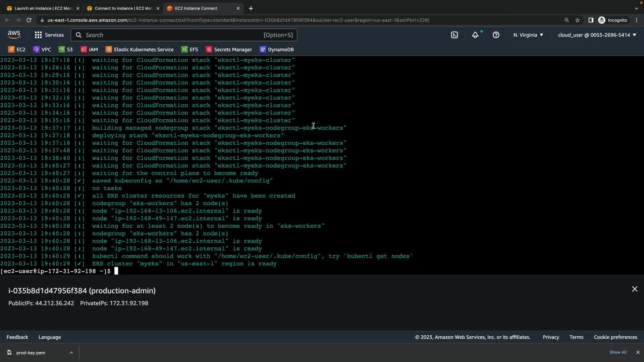644x362 pixels.
Task: Open EC2 service shortcut
Action: click(17, 50)
